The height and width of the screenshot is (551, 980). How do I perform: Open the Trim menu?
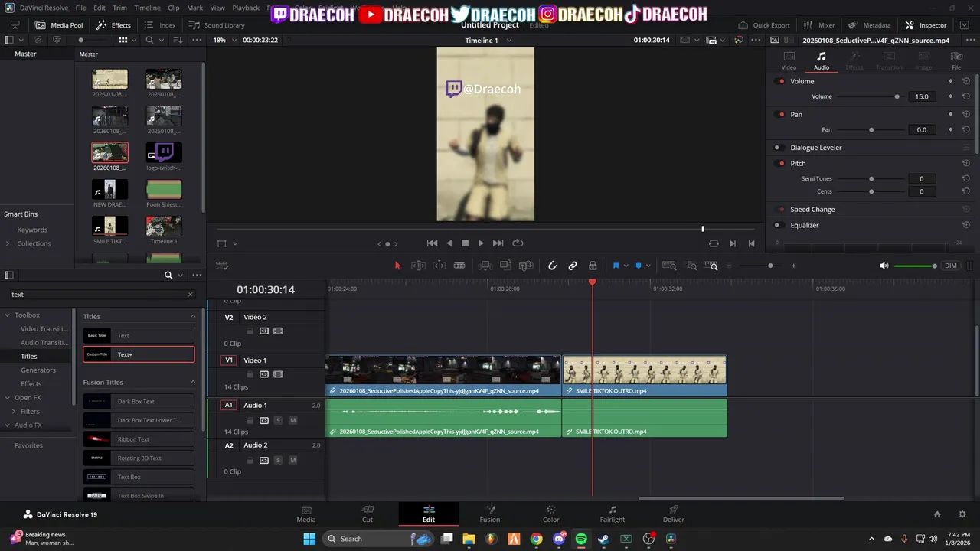[x=119, y=8]
